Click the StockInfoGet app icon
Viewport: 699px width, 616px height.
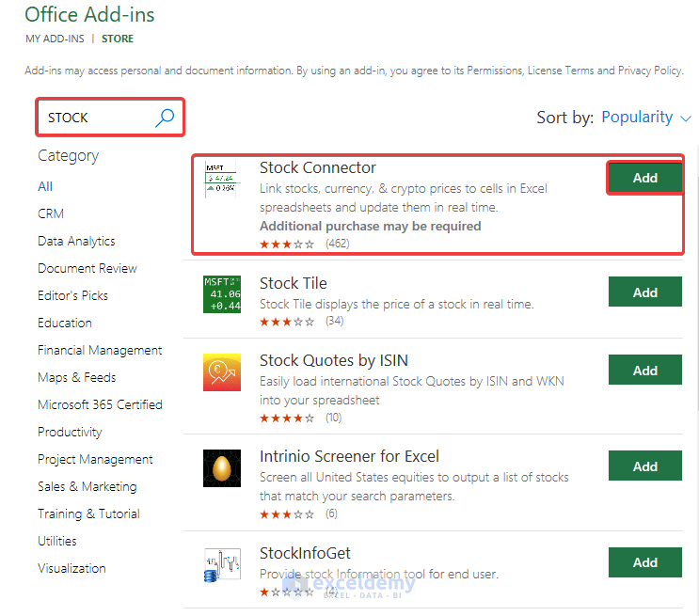(222, 564)
